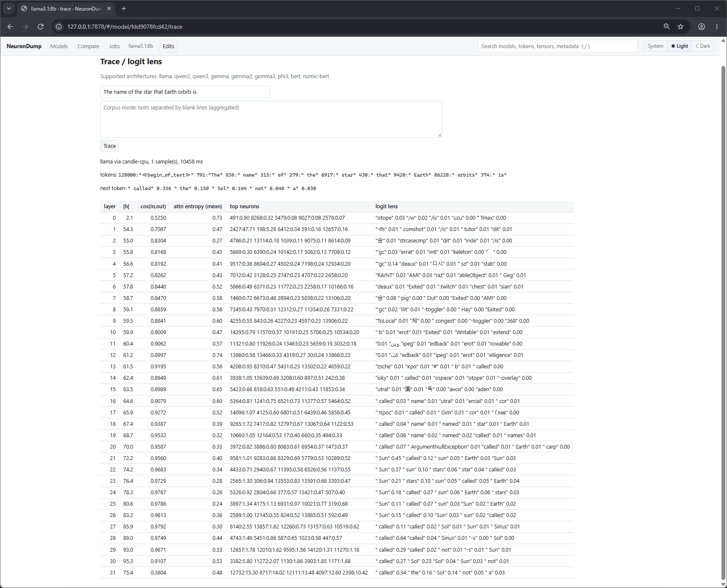Click the browser back arrow
Screen dimensions: 727x588
[10, 27]
